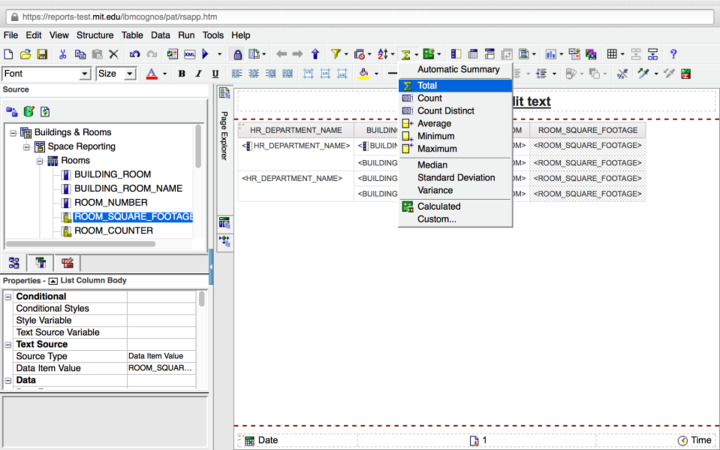Click the Cut scissors icon
Image resolution: width=720 pixels, height=450 pixels.
point(63,54)
